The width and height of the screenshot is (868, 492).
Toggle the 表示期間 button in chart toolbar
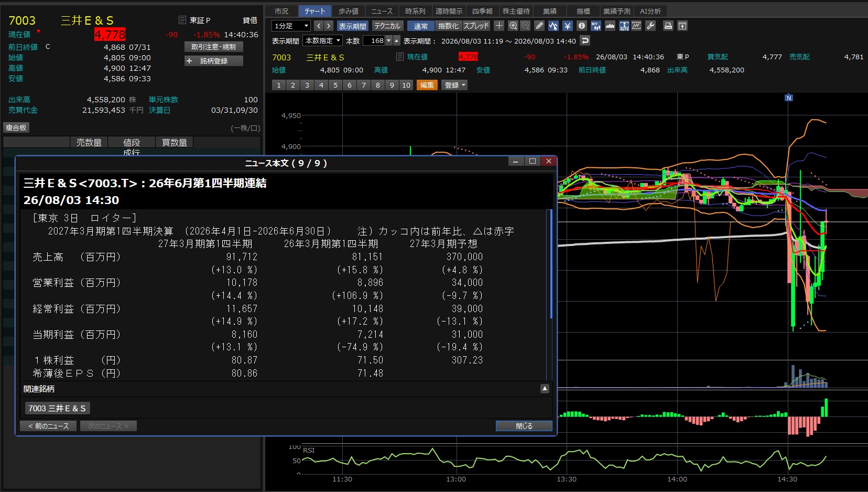352,26
